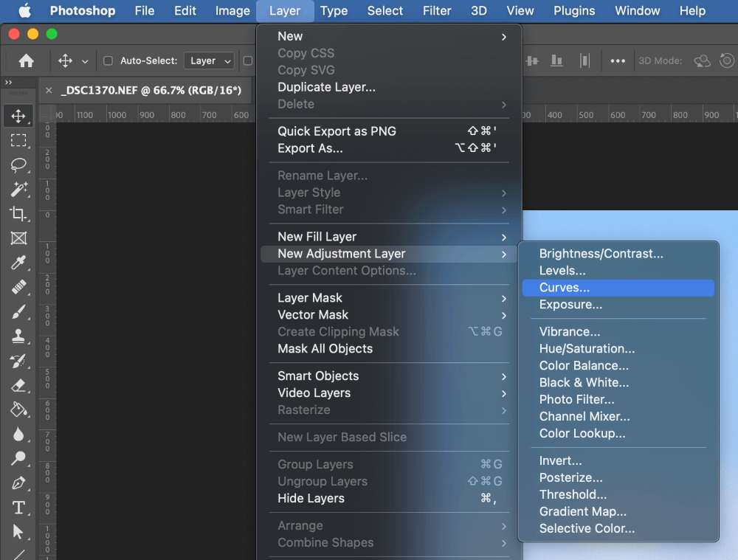Select the Clone Stamp tool

tap(18, 336)
